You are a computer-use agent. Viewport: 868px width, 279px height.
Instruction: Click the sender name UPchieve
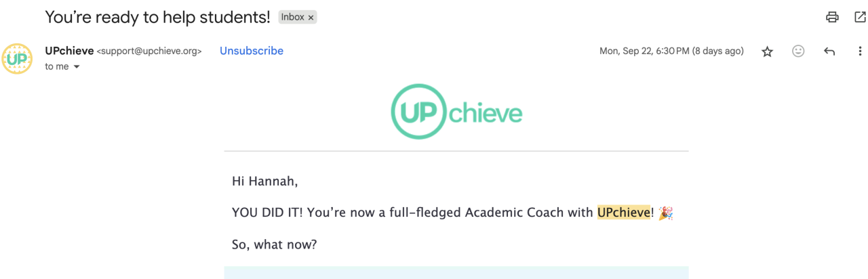point(69,51)
